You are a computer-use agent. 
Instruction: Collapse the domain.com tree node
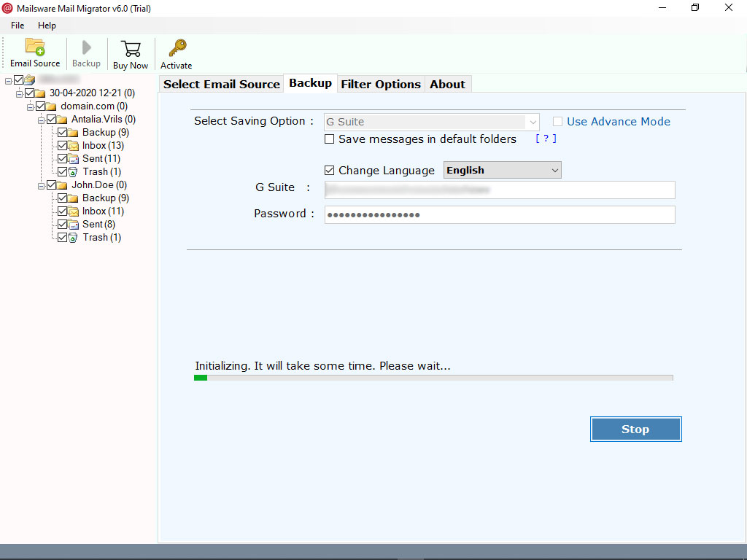pos(30,108)
